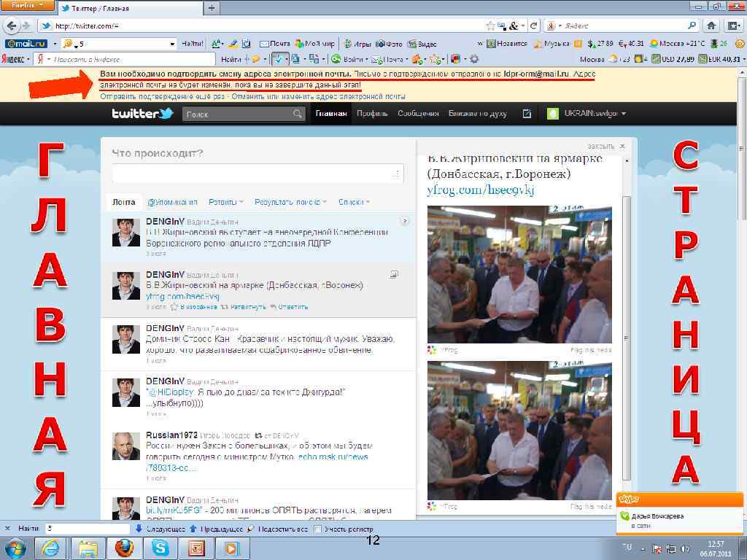Image resolution: width=747 pixels, height=560 pixels.
Task: Go back with the browser back arrow
Action: tap(12, 26)
